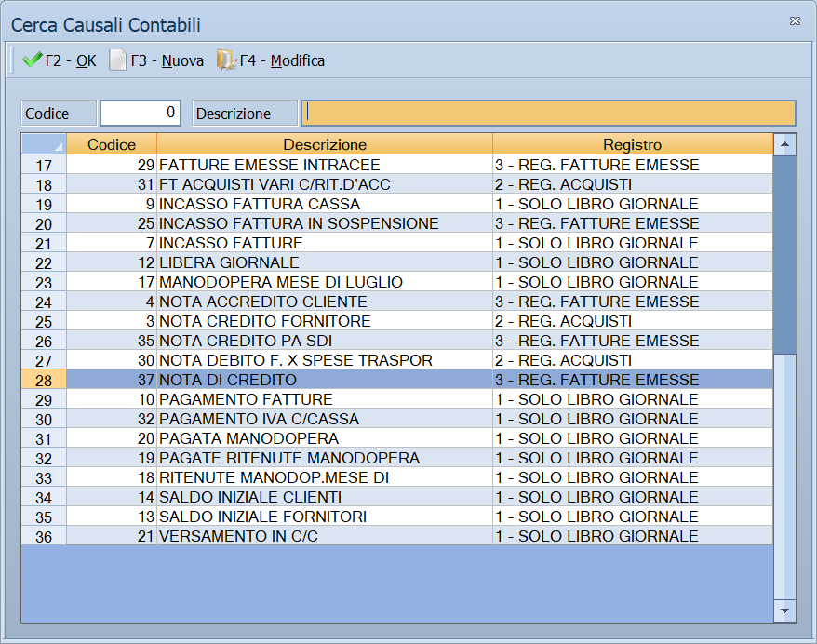Click the scrollbar up arrow
The width and height of the screenshot is (817, 644).
[784, 144]
